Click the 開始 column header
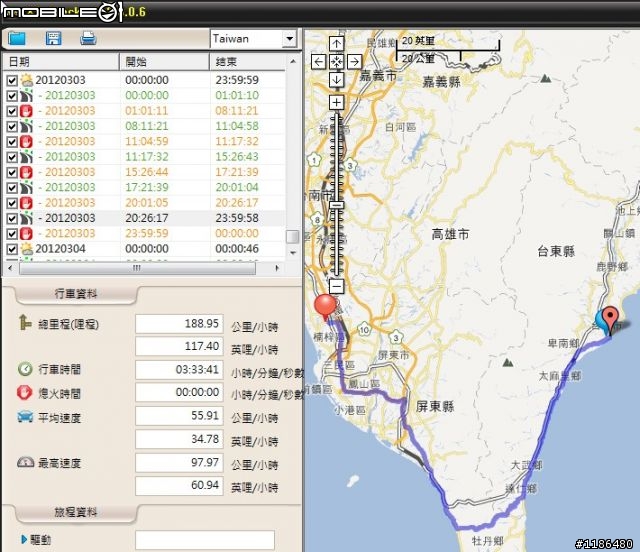The image size is (640, 552). point(164,62)
